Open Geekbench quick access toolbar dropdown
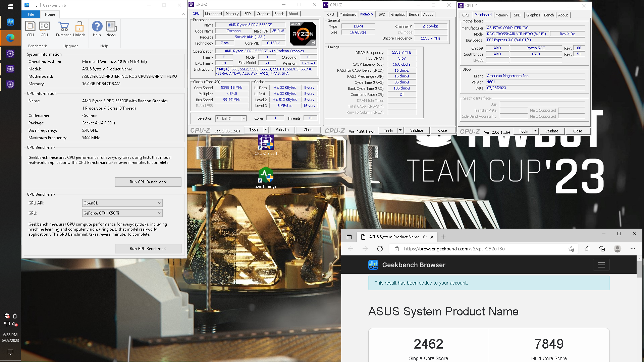644x362 pixels. (x=36, y=5)
